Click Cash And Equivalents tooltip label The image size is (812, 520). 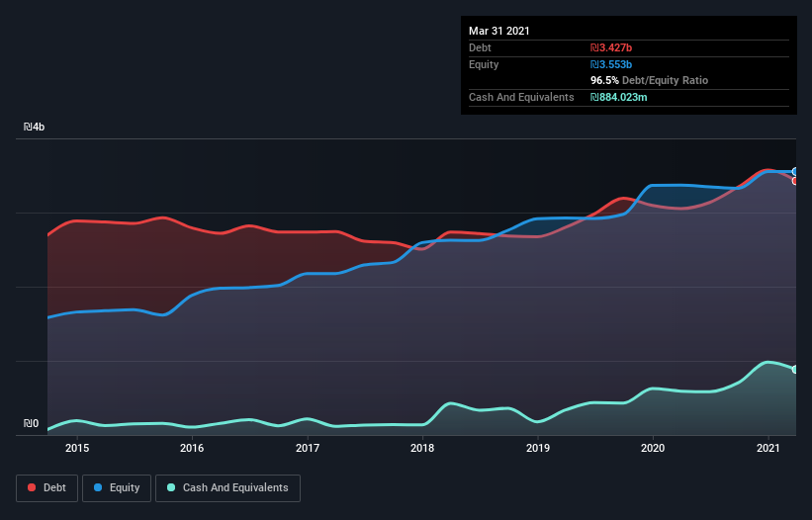click(521, 97)
